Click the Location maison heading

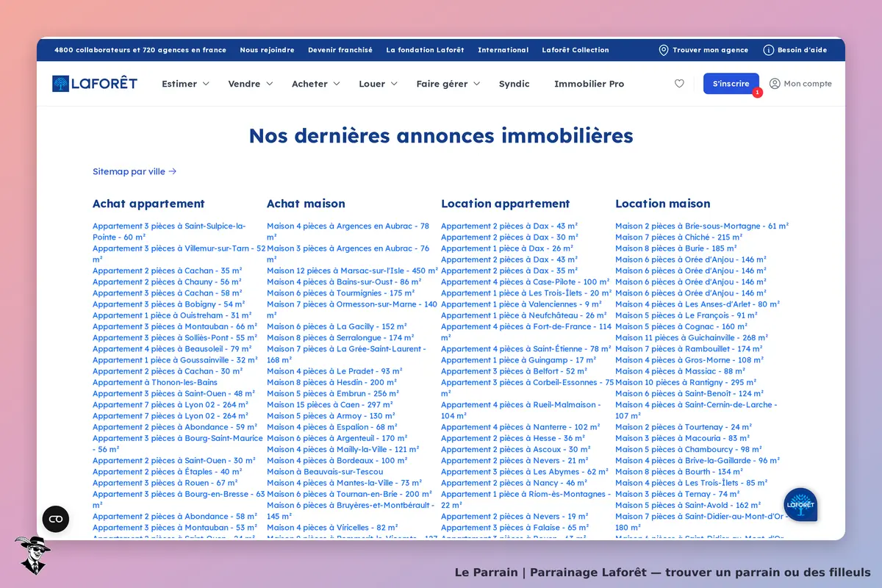pos(663,204)
